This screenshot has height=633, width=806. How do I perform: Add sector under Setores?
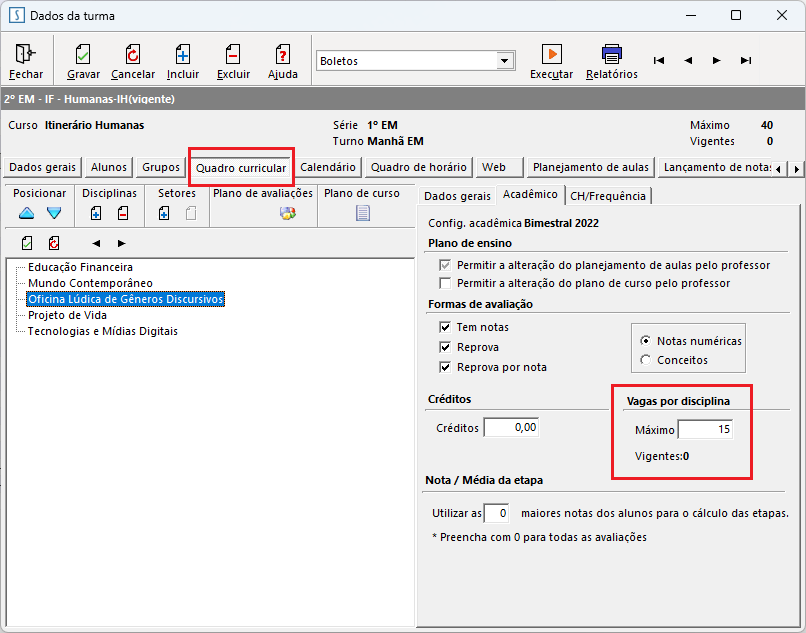tap(163, 213)
